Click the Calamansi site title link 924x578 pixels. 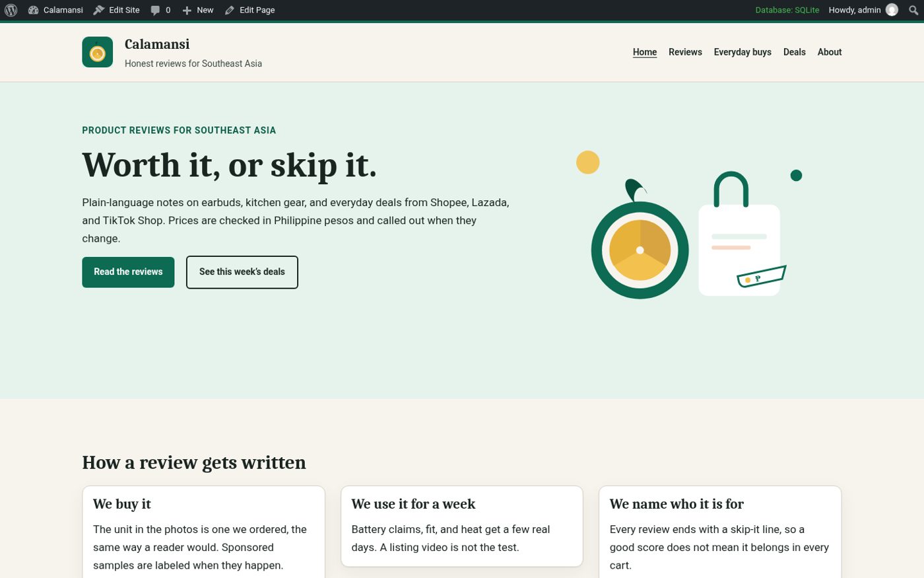click(157, 44)
